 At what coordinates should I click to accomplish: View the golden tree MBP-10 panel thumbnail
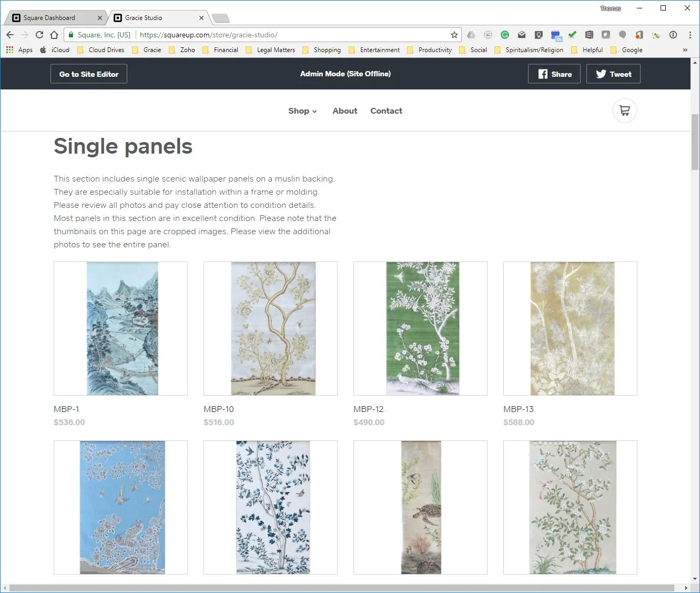270,328
